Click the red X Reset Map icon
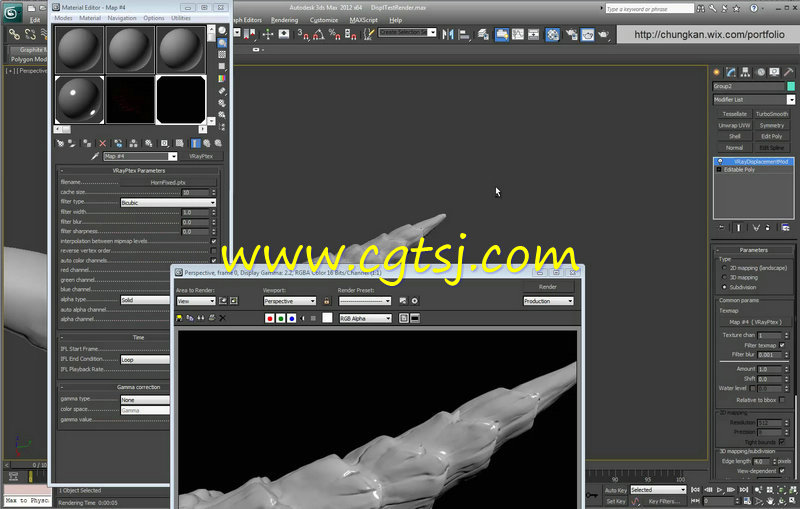The image size is (800, 509). (103, 143)
